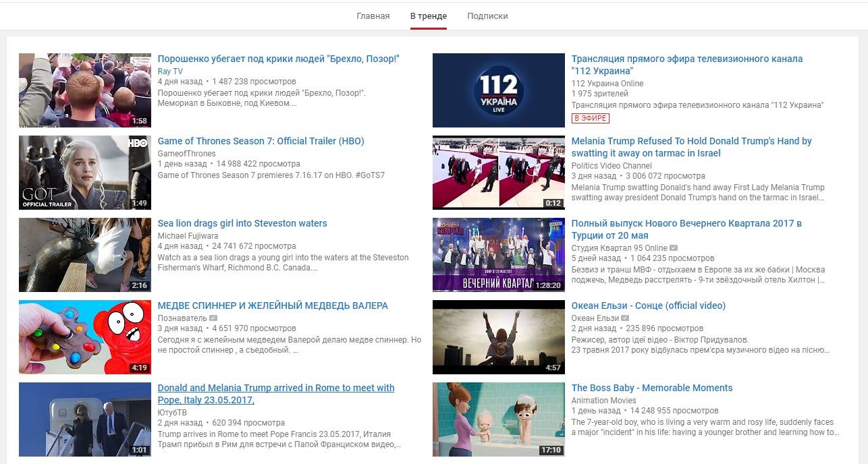Click the "МЕДВЕ СПИННЕР И ЖЕЛЕЙНЫЙ МЕДВЕДЬ ВАЛЕРА" title
868x464 pixels.
(x=273, y=306)
